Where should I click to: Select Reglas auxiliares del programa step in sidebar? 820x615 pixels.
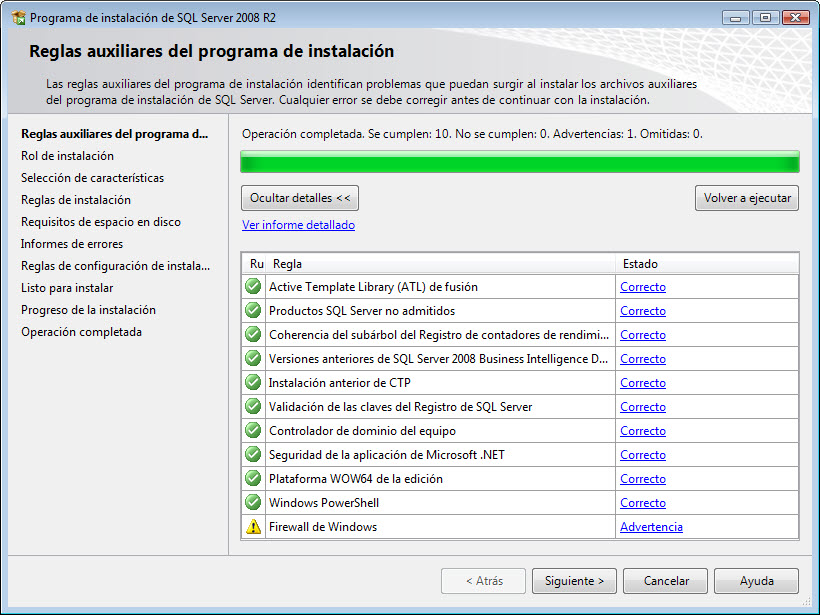click(x=115, y=134)
